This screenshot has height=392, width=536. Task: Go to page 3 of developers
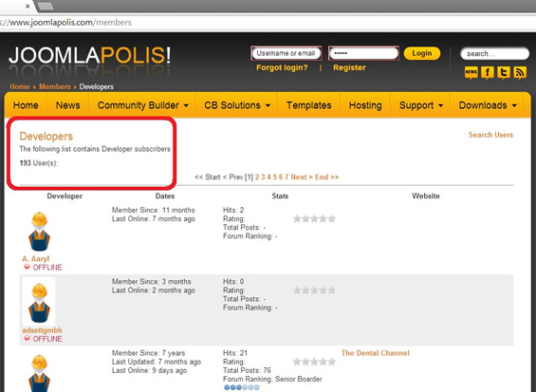(x=263, y=177)
